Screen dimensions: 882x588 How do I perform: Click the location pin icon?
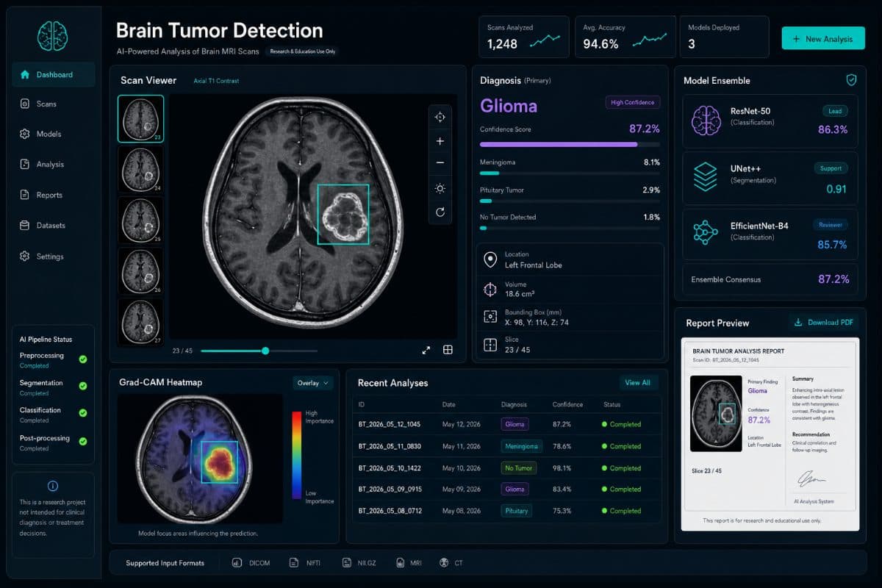click(490, 259)
